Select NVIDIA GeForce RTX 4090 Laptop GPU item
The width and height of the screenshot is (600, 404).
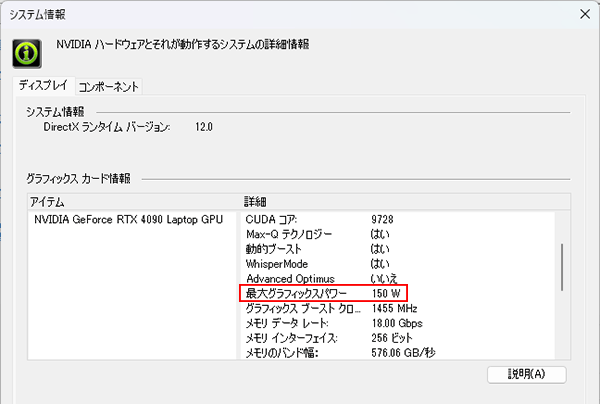pos(129,220)
